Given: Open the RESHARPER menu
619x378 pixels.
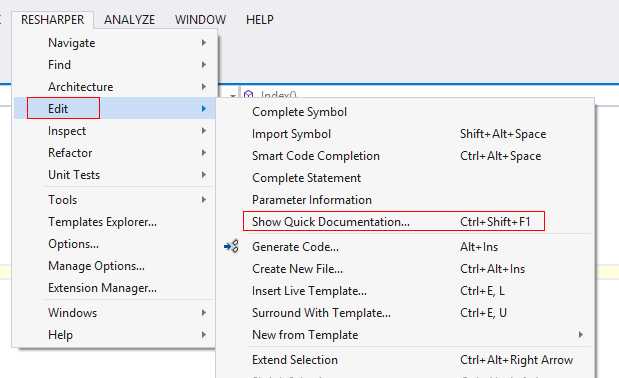Looking at the screenshot, I should 53,19.
